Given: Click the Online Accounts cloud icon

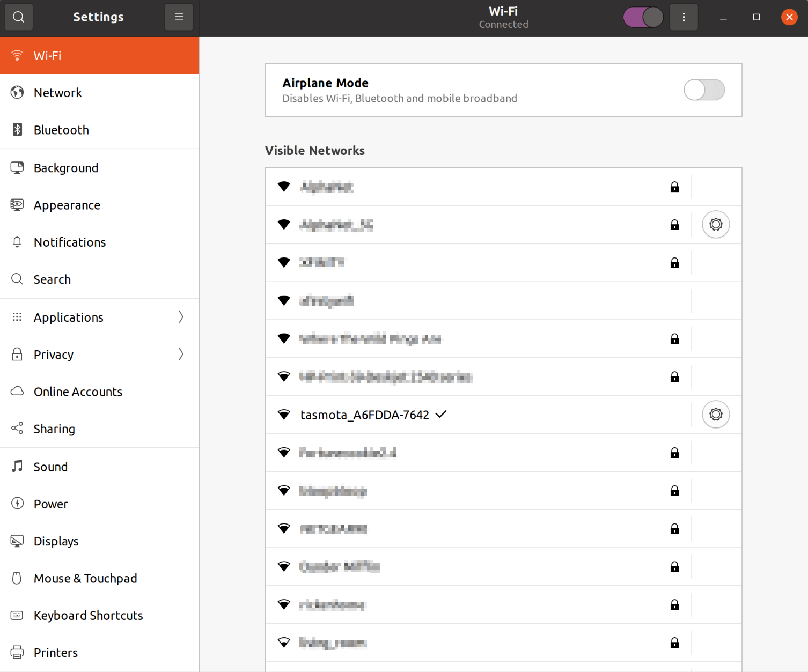Looking at the screenshot, I should coord(17,392).
